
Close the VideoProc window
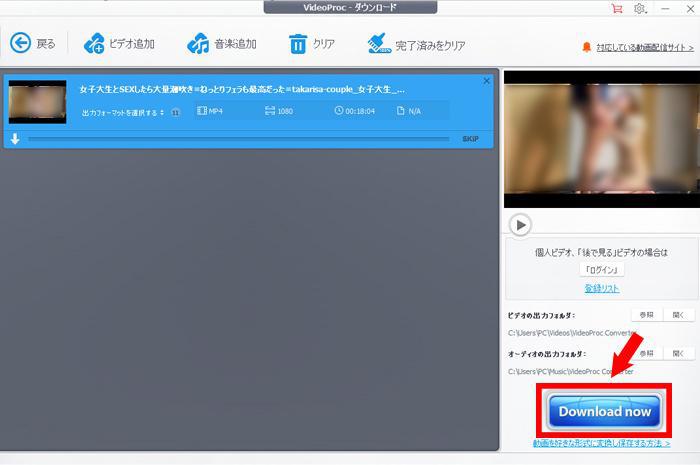coord(690,8)
